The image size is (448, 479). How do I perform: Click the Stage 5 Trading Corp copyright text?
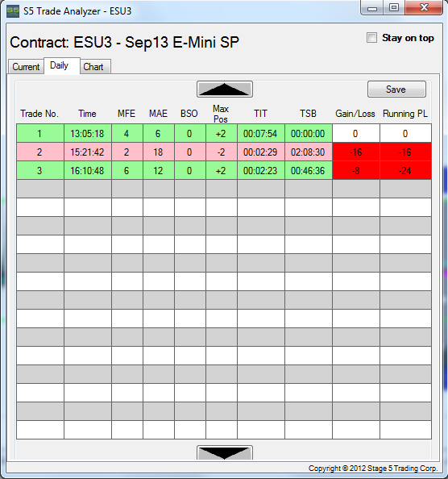tap(373, 469)
